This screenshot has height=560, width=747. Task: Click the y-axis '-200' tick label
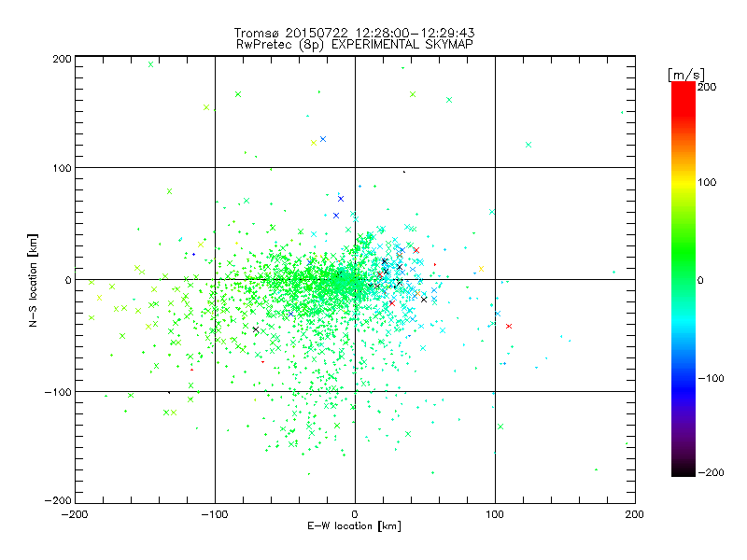pyautogui.click(x=58, y=500)
